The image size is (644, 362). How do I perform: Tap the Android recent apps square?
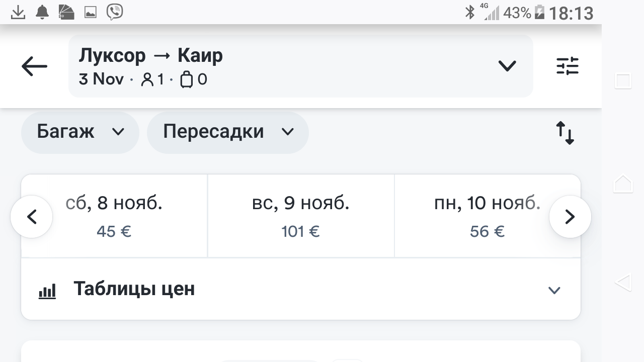623,81
